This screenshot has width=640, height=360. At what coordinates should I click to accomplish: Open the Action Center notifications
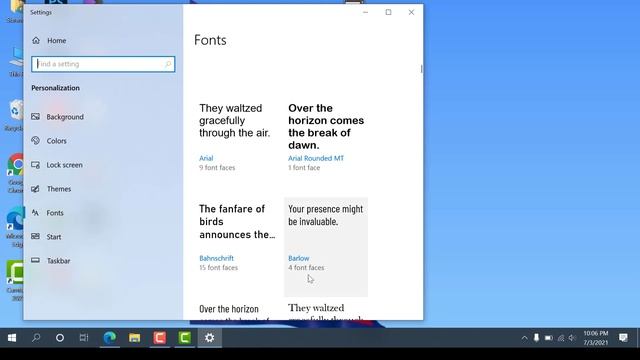[623, 338]
